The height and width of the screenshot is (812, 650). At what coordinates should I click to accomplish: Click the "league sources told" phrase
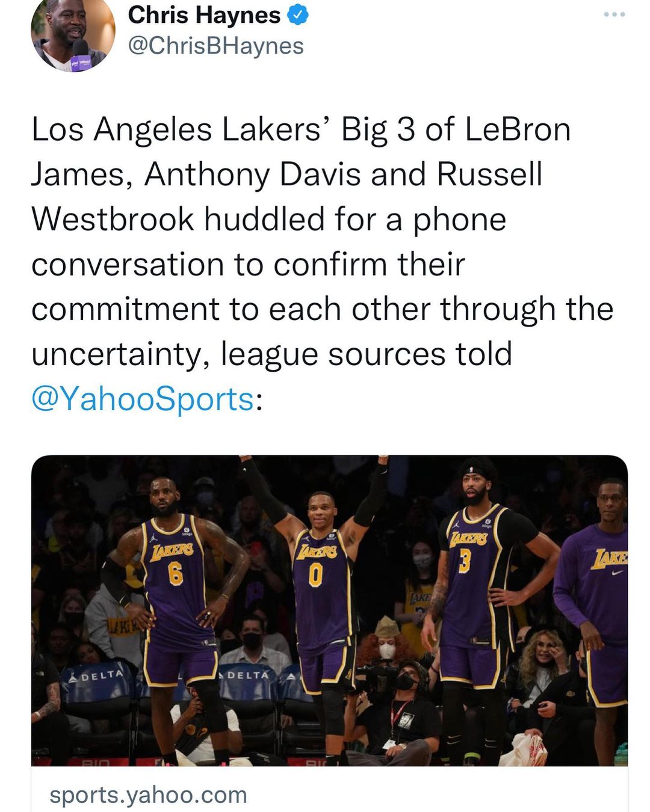click(367, 354)
